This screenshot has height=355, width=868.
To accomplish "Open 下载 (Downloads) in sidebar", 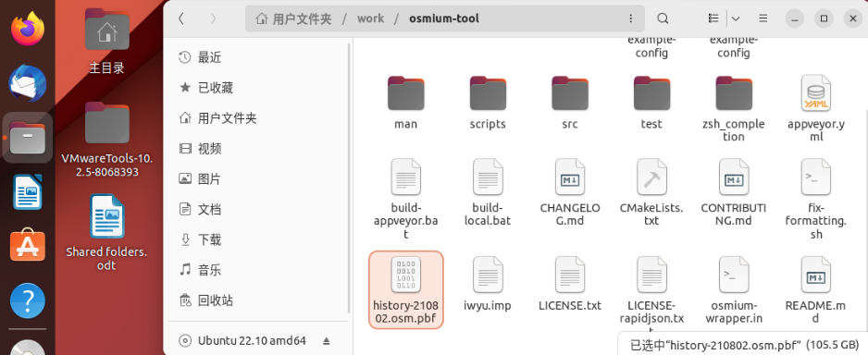I will 257,239.
